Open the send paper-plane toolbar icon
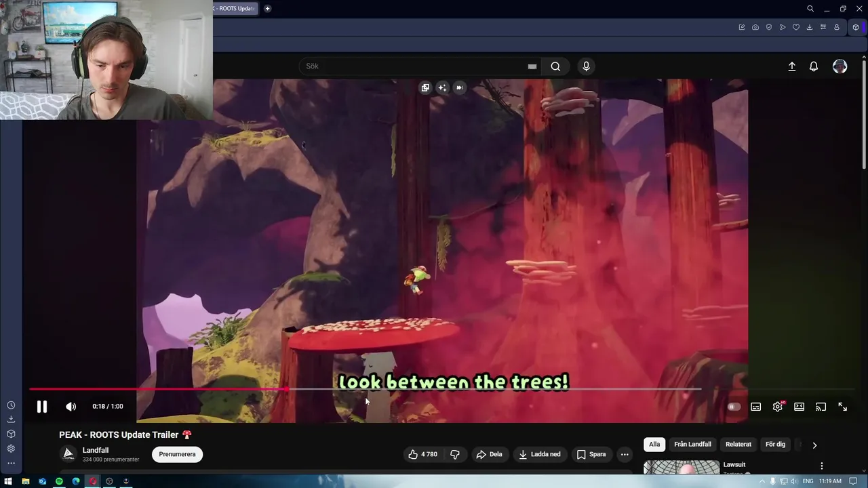 click(783, 27)
